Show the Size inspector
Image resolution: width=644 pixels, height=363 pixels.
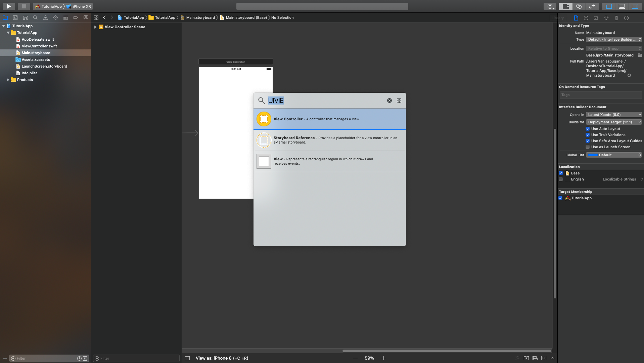[616, 18]
